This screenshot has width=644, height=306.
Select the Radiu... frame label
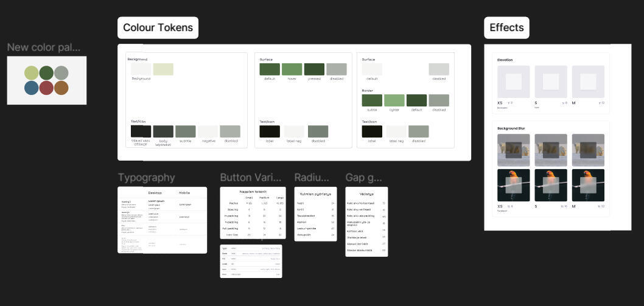point(312,178)
